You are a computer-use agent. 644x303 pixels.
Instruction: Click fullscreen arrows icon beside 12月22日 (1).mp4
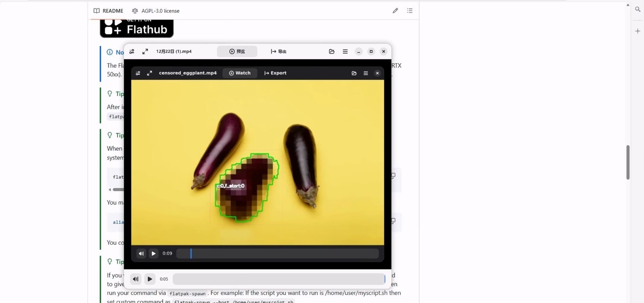point(145,52)
